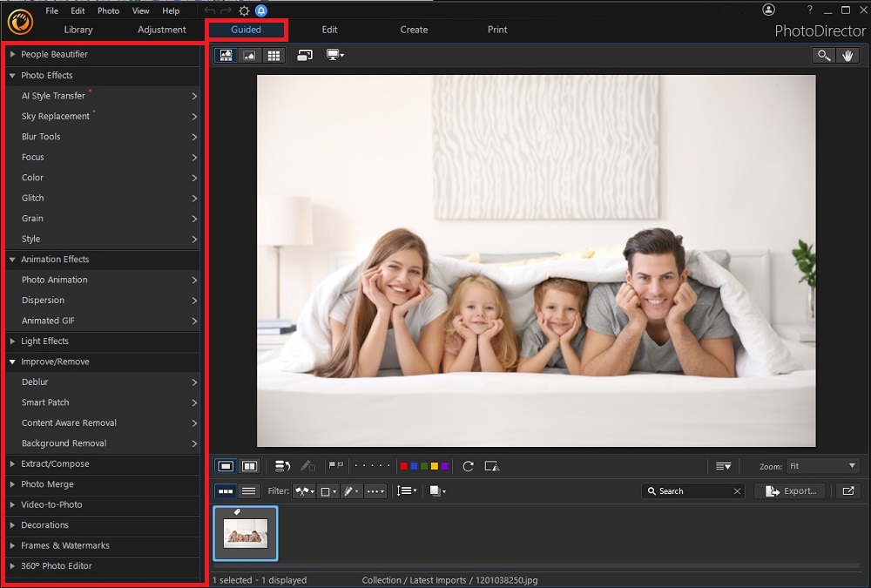This screenshot has height=588, width=871.
Task: Toggle single image view mode
Action: 226,466
